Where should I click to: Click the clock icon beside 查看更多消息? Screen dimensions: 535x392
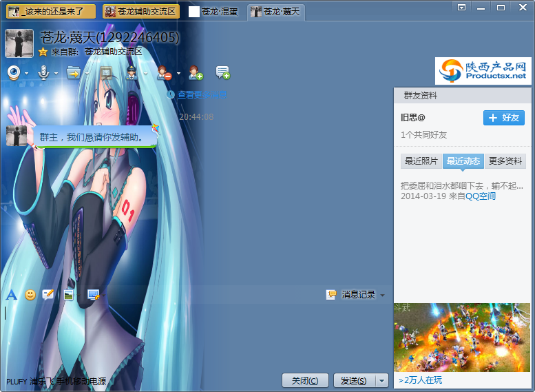pyautogui.click(x=171, y=94)
